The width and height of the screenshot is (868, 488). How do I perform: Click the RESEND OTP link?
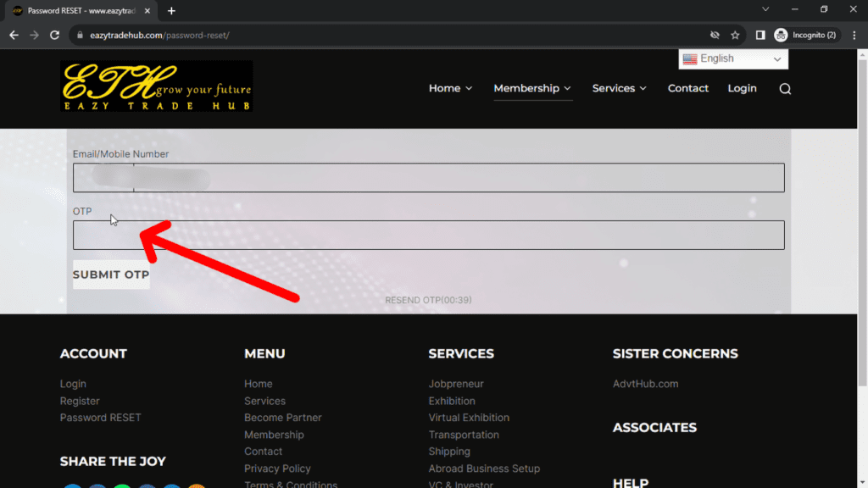[428, 300]
